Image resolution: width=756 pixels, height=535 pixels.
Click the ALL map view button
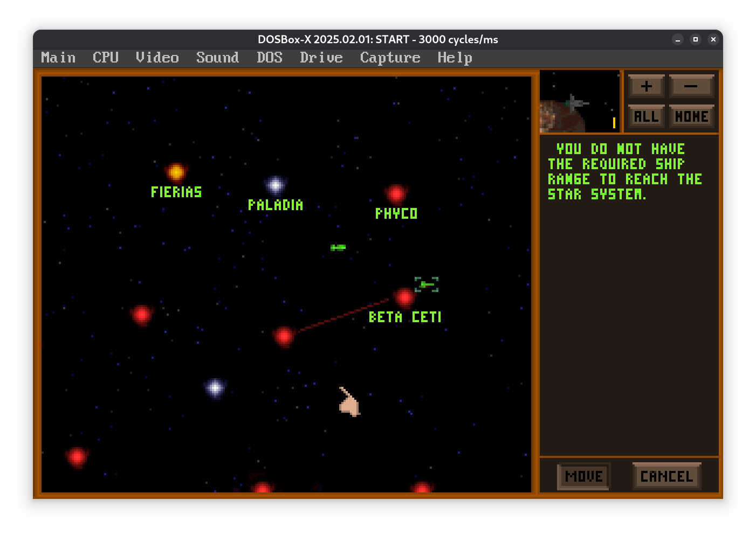pos(646,116)
